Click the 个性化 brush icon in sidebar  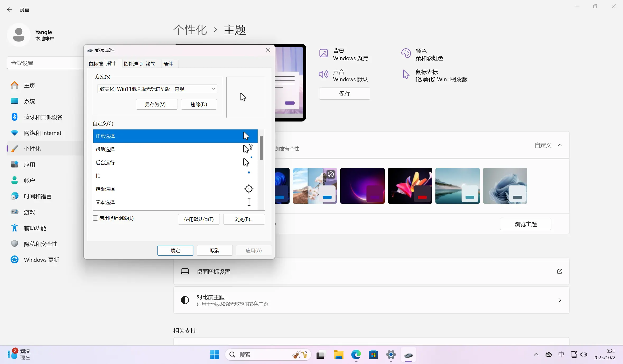(15, 149)
